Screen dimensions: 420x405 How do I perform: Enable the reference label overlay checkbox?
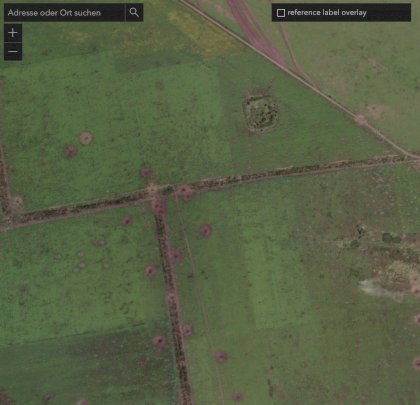click(x=281, y=13)
